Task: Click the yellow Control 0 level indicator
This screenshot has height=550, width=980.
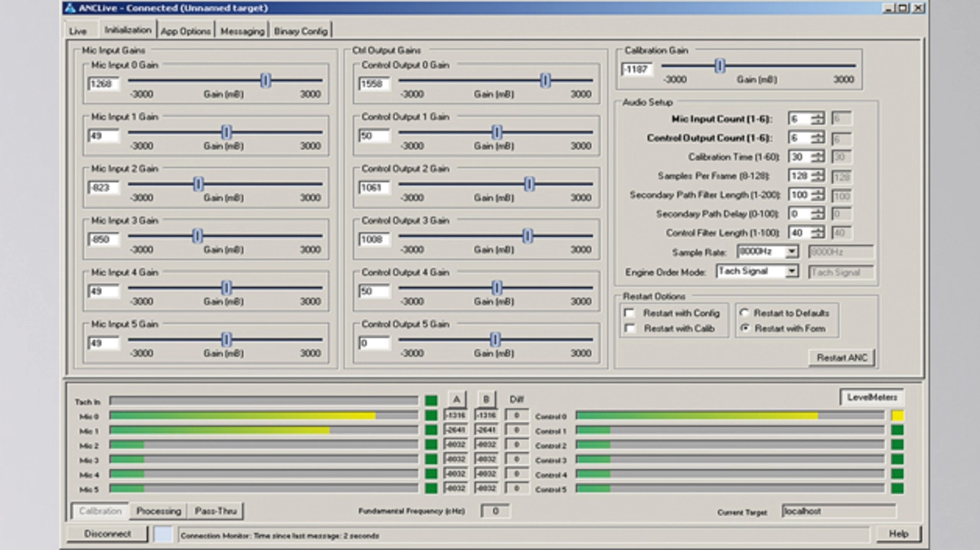Action: (897, 416)
